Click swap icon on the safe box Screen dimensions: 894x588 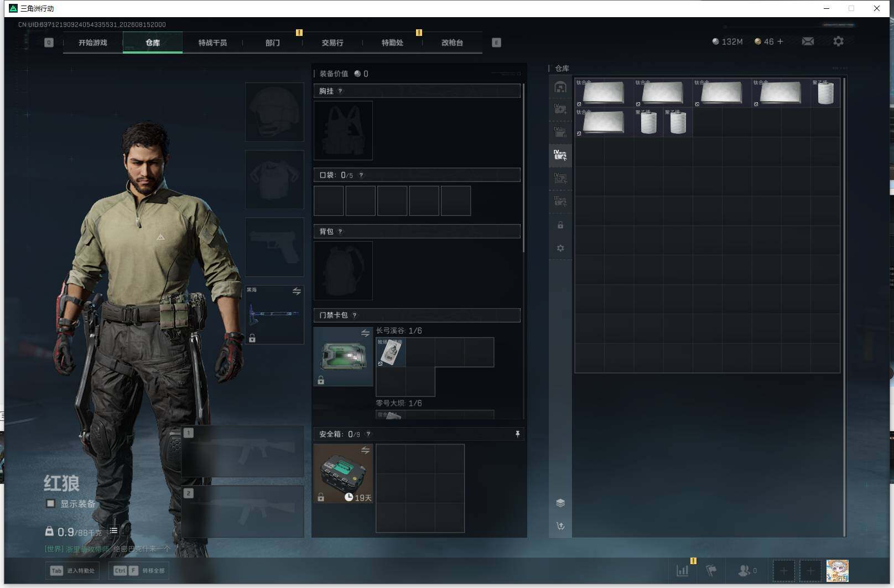[365, 450]
